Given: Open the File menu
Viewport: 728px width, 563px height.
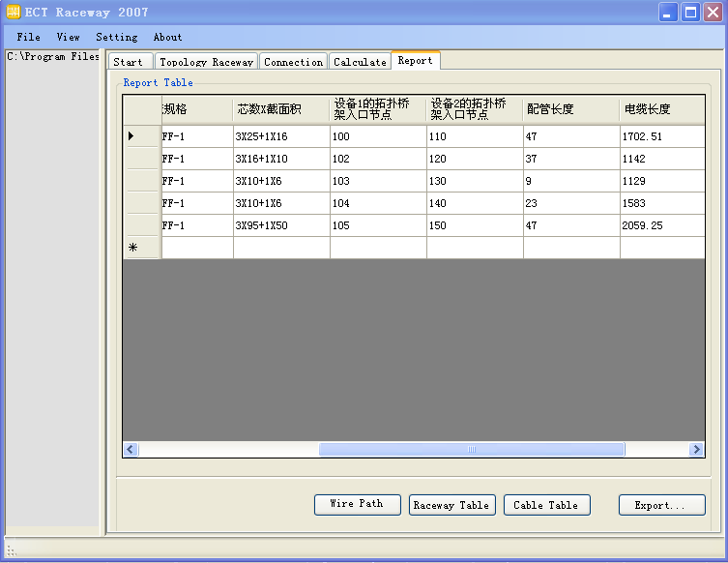Looking at the screenshot, I should coord(28,37).
